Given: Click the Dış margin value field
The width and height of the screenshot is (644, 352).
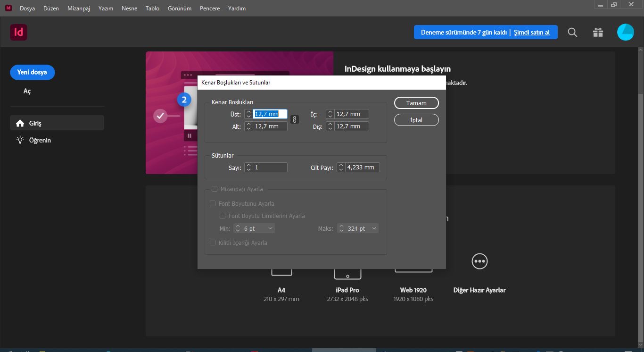Looking at the screenshot, I should (x=352, y=126).
